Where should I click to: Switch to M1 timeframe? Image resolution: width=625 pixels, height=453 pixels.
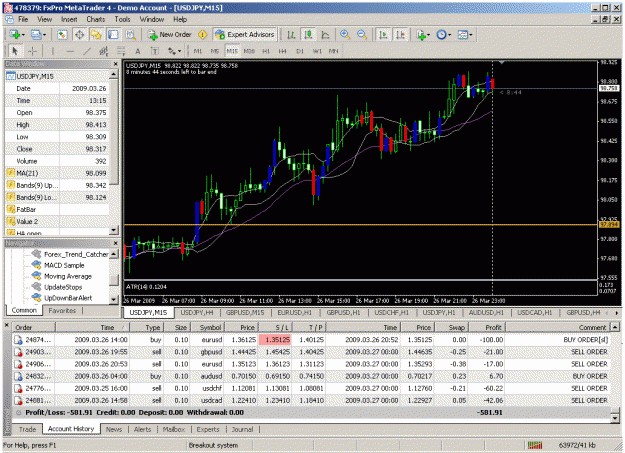[x=198, y=51]
